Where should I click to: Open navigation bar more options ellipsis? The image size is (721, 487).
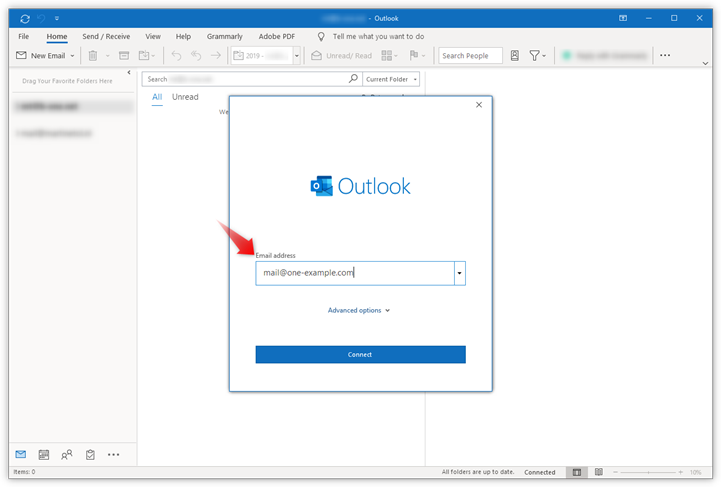[114, 455]
